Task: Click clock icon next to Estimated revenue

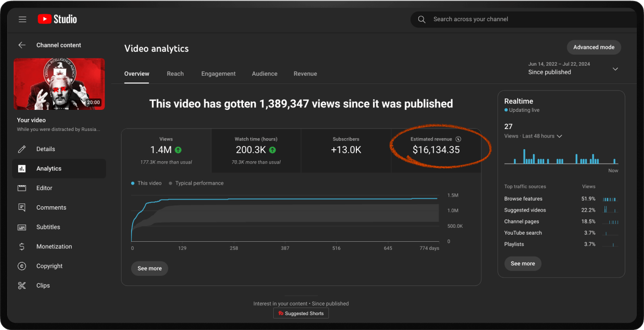Action: (x=458, y=139)
